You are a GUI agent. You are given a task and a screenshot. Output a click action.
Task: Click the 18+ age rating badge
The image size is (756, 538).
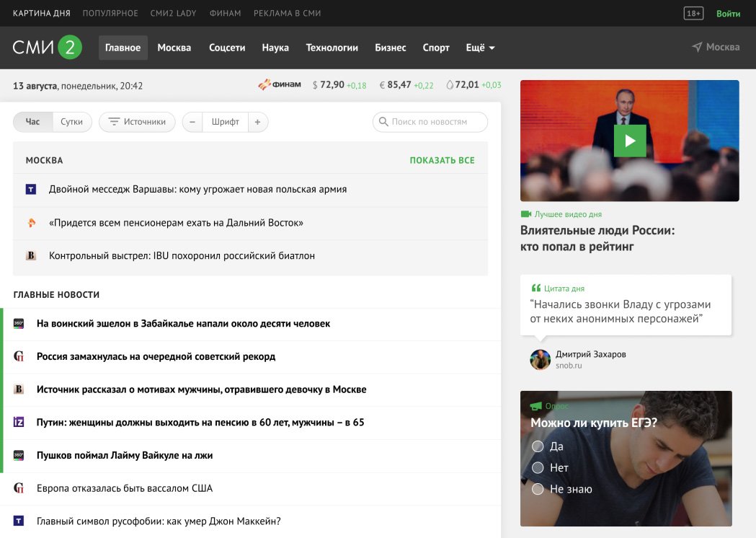(x=693, y=14)
